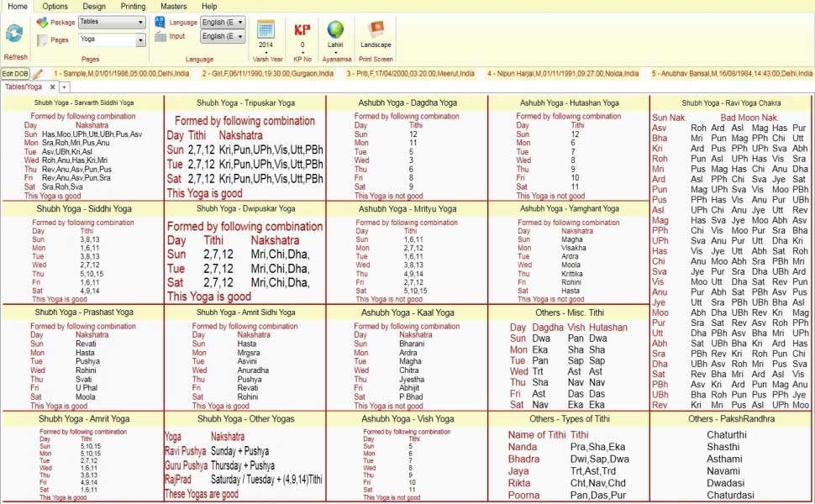Image resolution: width=815 pixels, height=504 pixels.
Task: Open the Input English dropdown
Action: pyautogui.click(x=240, y=36)
